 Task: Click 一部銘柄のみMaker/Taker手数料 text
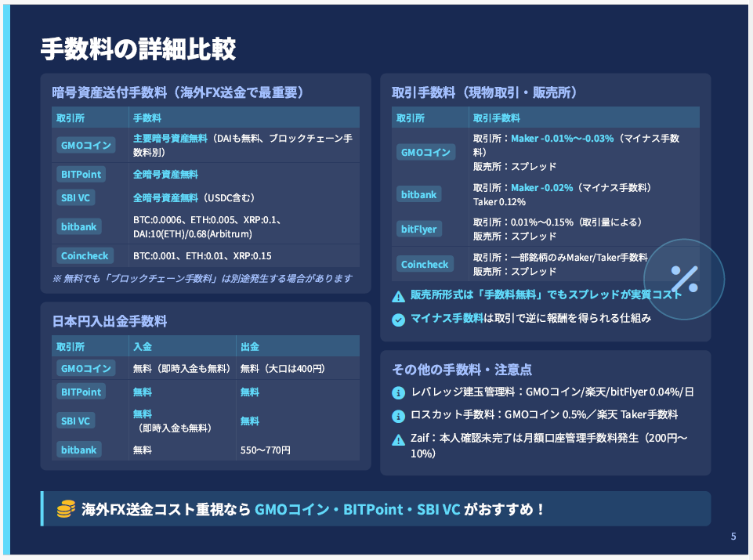click(x=579, y=257)
